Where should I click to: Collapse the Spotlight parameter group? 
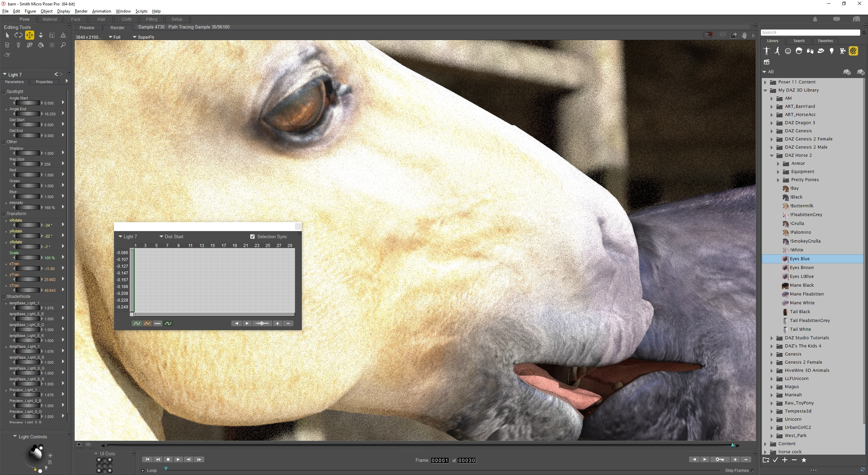click(4, 92)
